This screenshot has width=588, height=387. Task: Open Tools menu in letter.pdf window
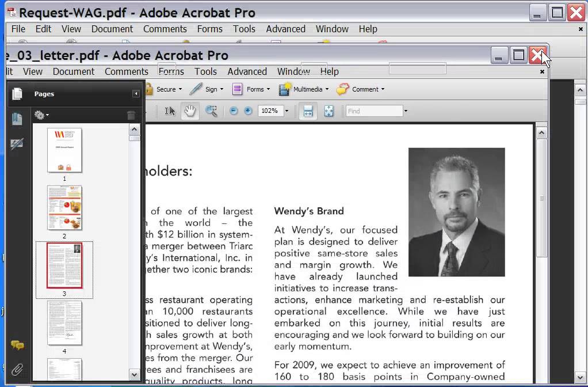205,71
